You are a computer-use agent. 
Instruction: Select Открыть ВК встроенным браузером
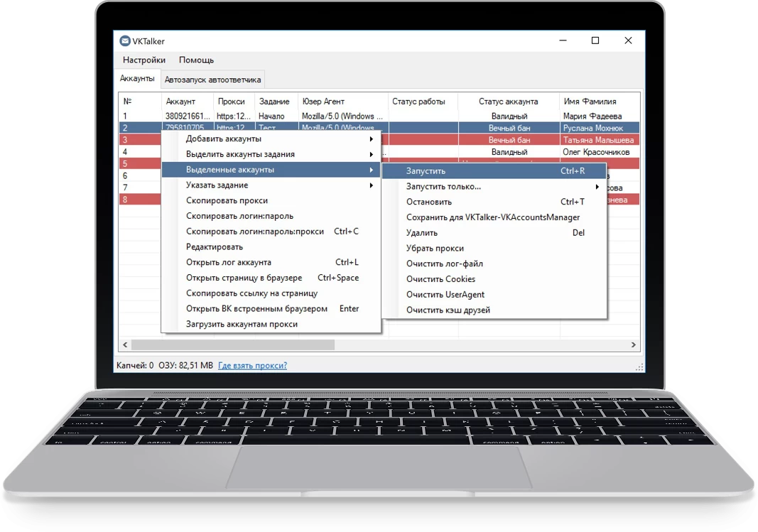(271, 309)
